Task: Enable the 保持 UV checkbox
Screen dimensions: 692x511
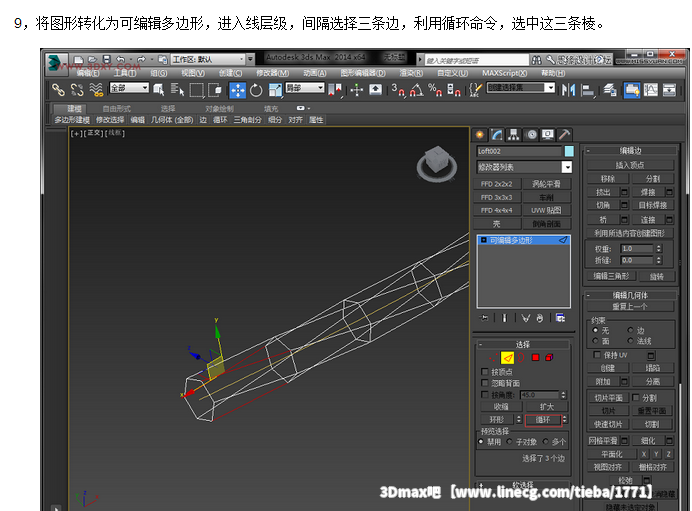Action: (597, 355)
